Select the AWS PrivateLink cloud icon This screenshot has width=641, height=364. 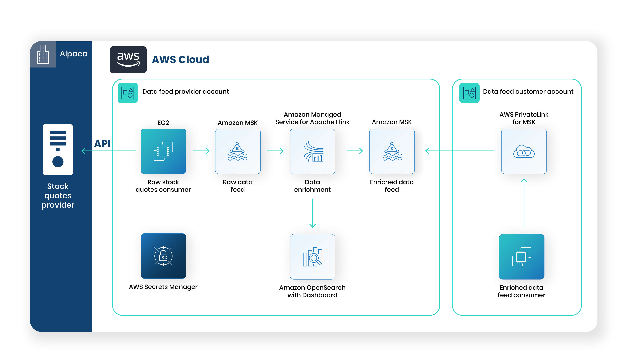click(x=524, y=151)
